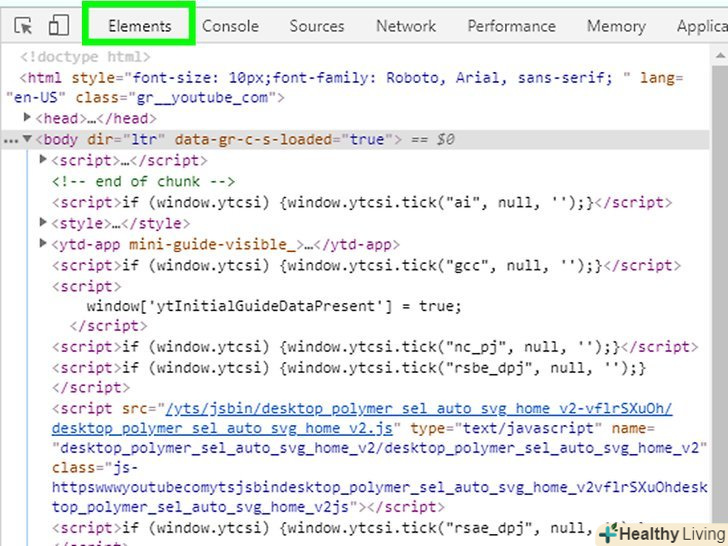
Task: Select the ytInitialGuideDataPresent script text
Action: 275,306
